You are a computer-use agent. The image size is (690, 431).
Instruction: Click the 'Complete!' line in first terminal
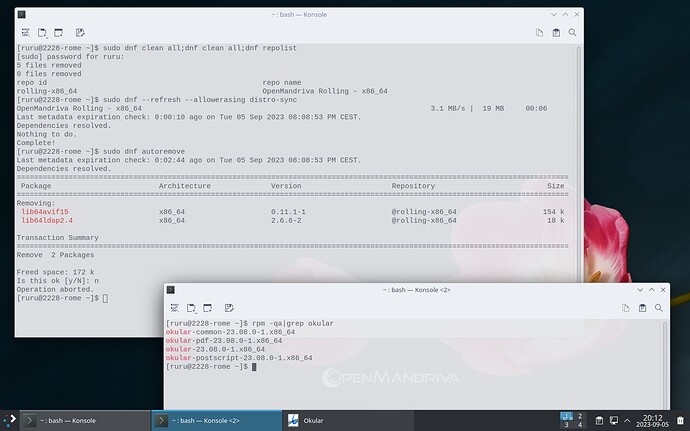click(36, 143)
